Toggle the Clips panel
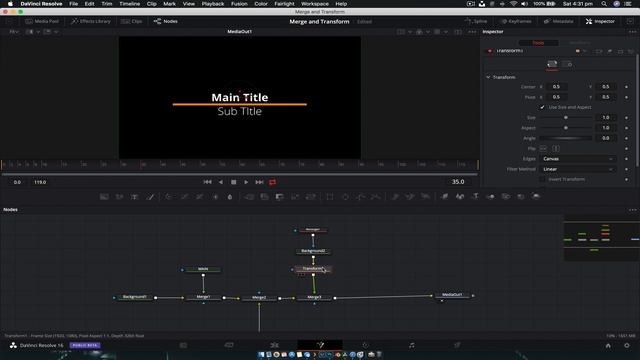This screenshot has height=360, width=640. [131, 21]
